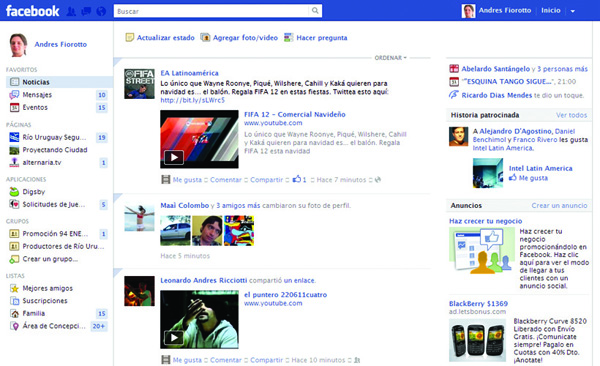
Task: Open the account dropdown arrow beside Inicio
Action: point(573,11)
